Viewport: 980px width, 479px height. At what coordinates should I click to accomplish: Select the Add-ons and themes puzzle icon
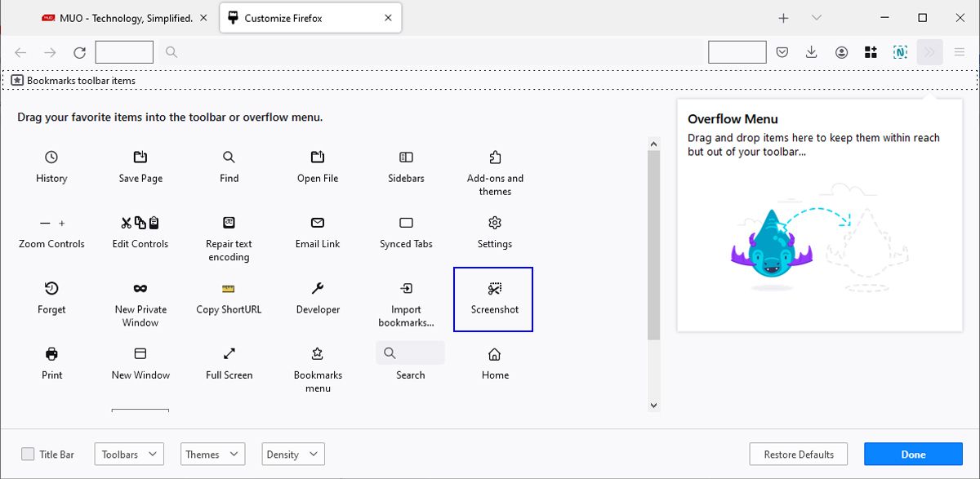click(x=495, y=157)
